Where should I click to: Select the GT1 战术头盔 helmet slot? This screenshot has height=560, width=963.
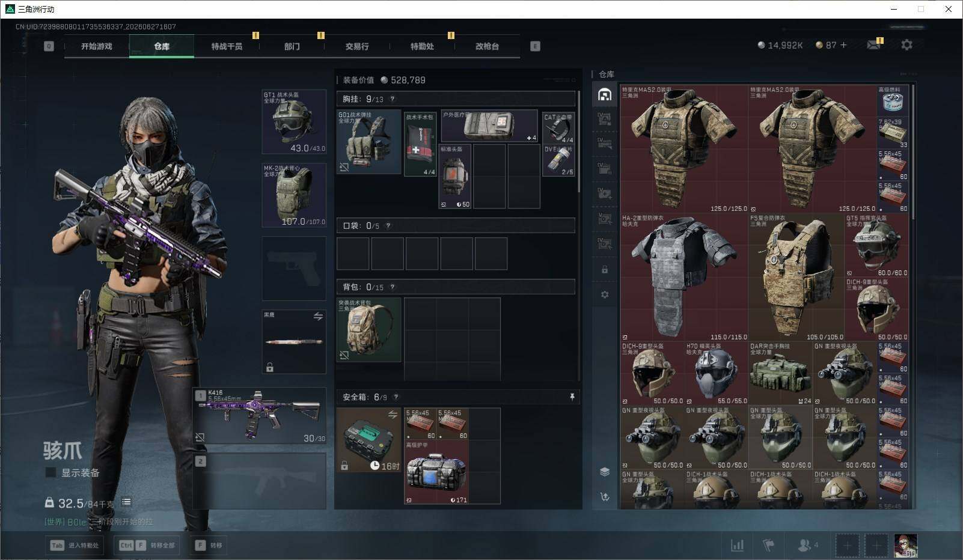click(x=294, y=121)
